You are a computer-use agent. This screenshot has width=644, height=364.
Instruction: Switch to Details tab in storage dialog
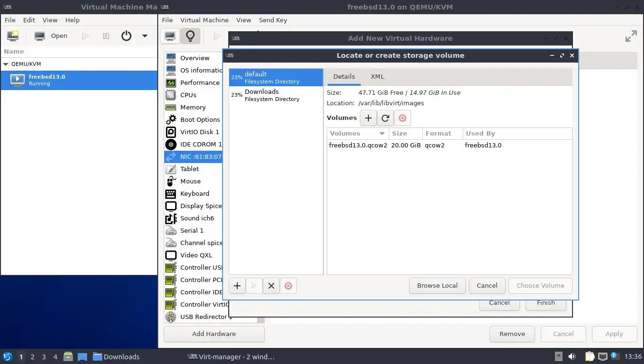pos(344,76)
